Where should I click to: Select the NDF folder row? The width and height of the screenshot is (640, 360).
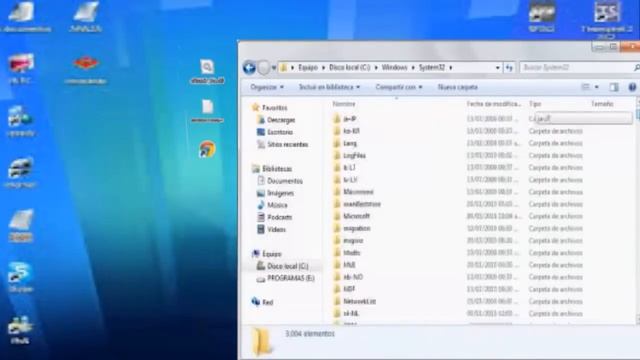point(457,289)
